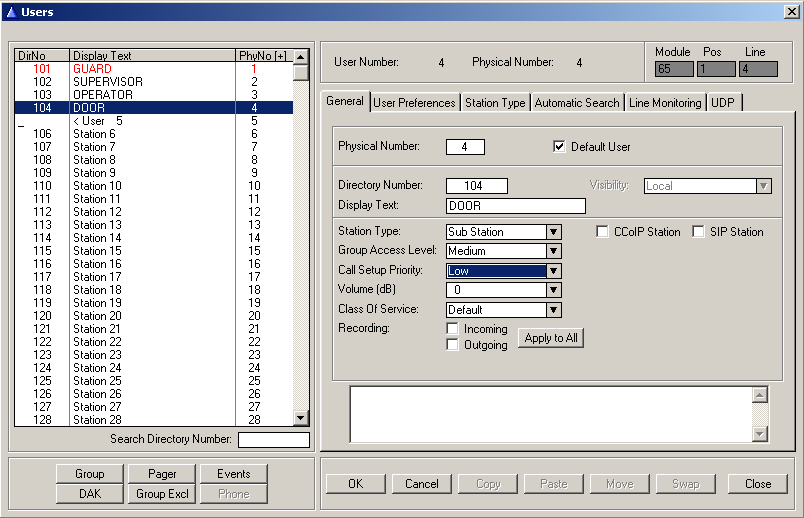This screenshot has height=518, width=804.
Task: Select the SUPERVISOR row in user list
Action: coord(108,82)
